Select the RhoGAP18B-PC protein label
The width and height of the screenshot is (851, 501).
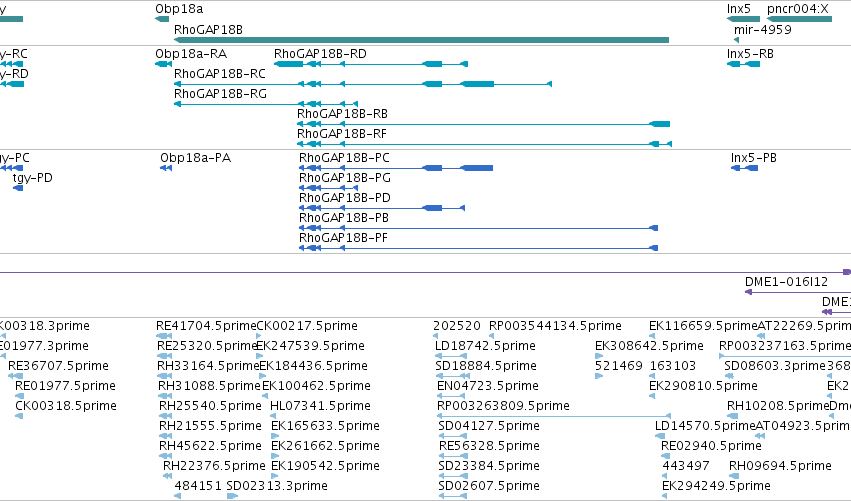click(x=344, y=158)
